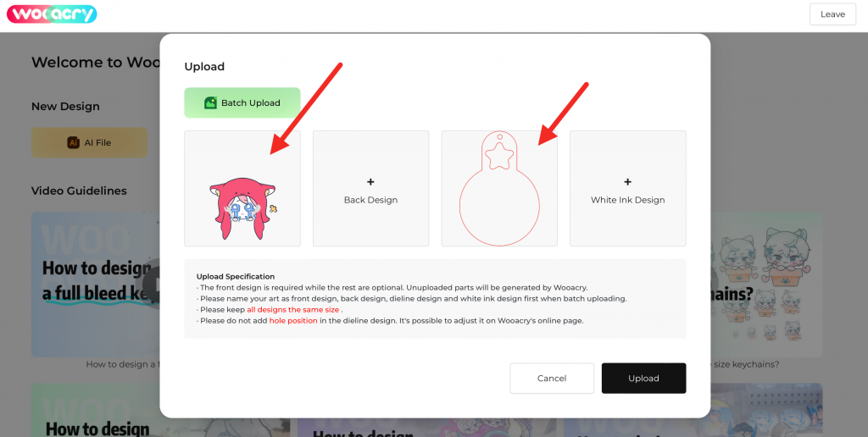Viewport: 868px width, 437px height.
Task: Click the red 'all designs the same size' text
Action: click(293, 310)
